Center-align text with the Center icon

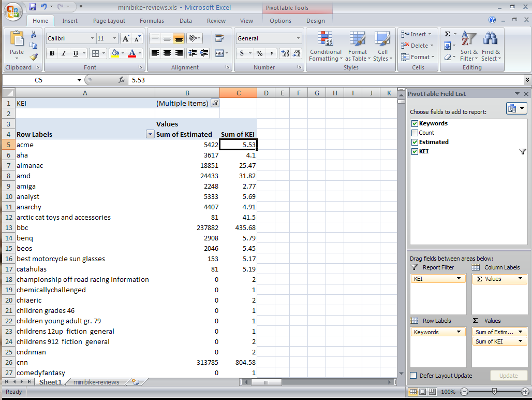coord(167,53)
